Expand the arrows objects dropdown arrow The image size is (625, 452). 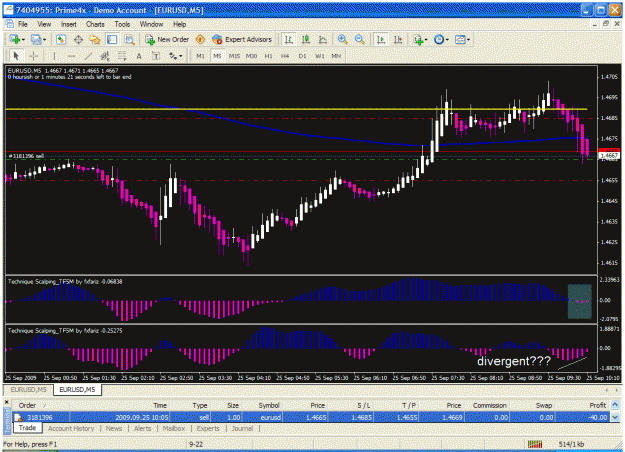coord(181,57)
